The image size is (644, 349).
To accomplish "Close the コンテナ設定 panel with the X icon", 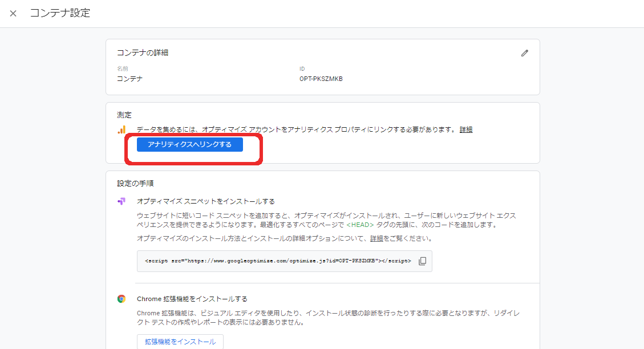I will point(13,14).
